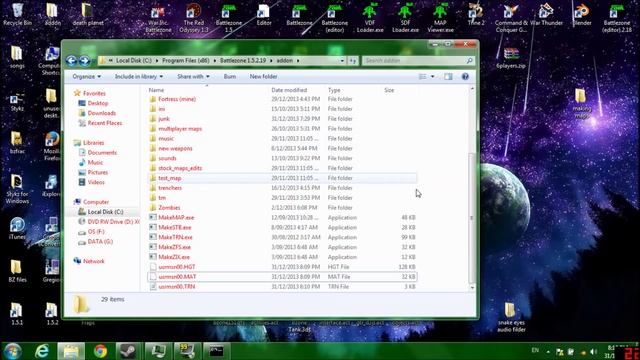Click Explorer's Forward navigation arrow
The width and height of the screenshot is (640, 360).
point(84,61)
